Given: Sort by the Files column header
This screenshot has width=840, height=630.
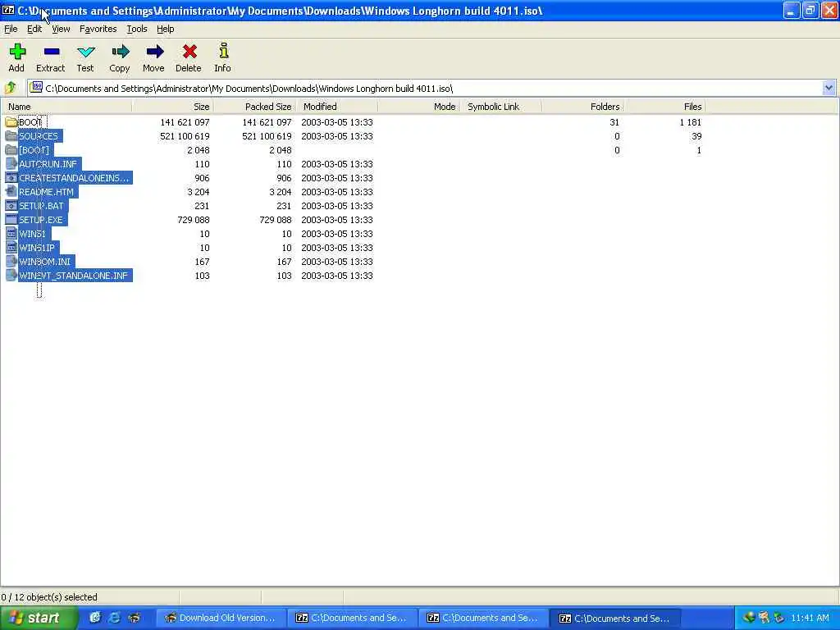Looking at the screenshot, I should click(x=664, y=107).
